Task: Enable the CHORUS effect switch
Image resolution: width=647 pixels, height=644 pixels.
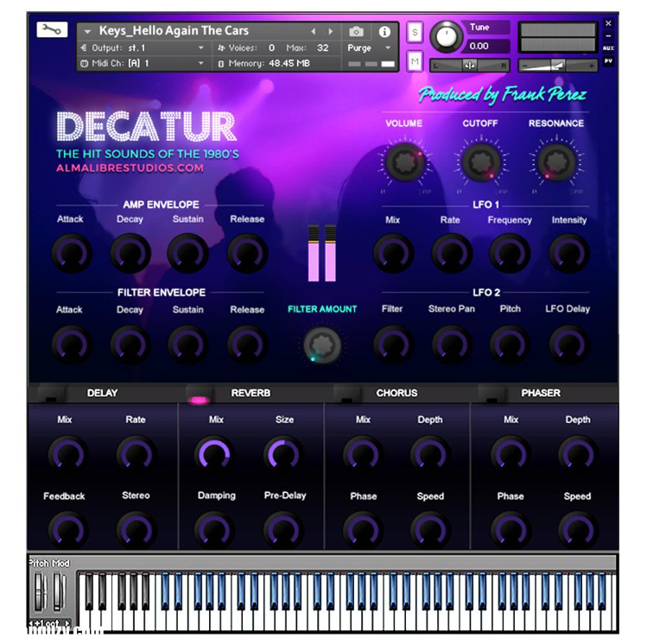Action: click(346, 394)
